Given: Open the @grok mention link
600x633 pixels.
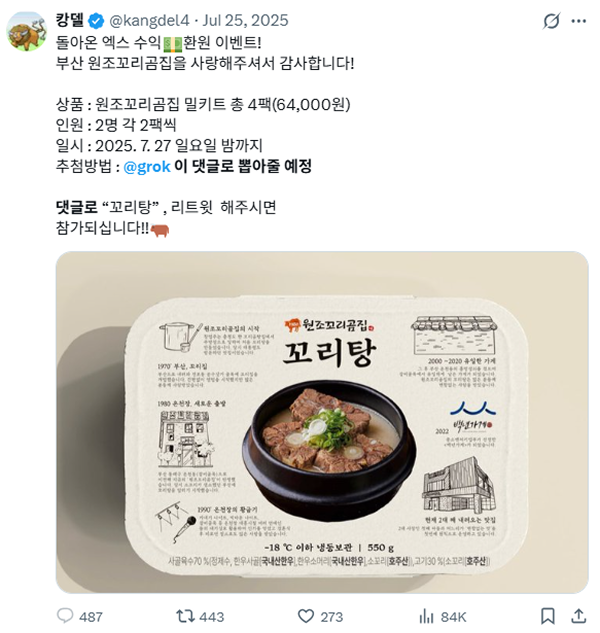Looking at the screenshot, I should [147, 167].
